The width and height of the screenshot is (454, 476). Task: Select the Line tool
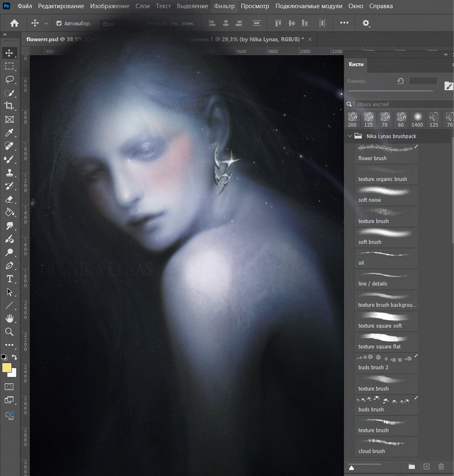coord(9,305)
